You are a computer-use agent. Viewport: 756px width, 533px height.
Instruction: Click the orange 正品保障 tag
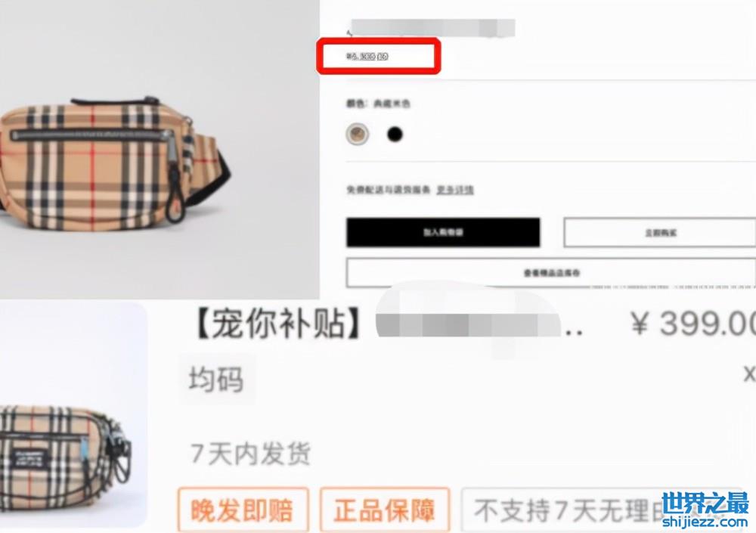(385, 510)
